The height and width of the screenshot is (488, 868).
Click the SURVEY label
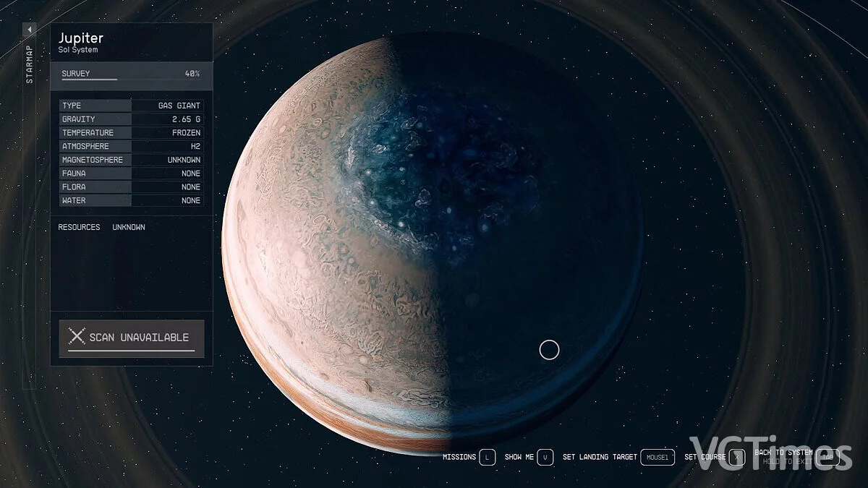pyautogui.click(x=76, y=74)
